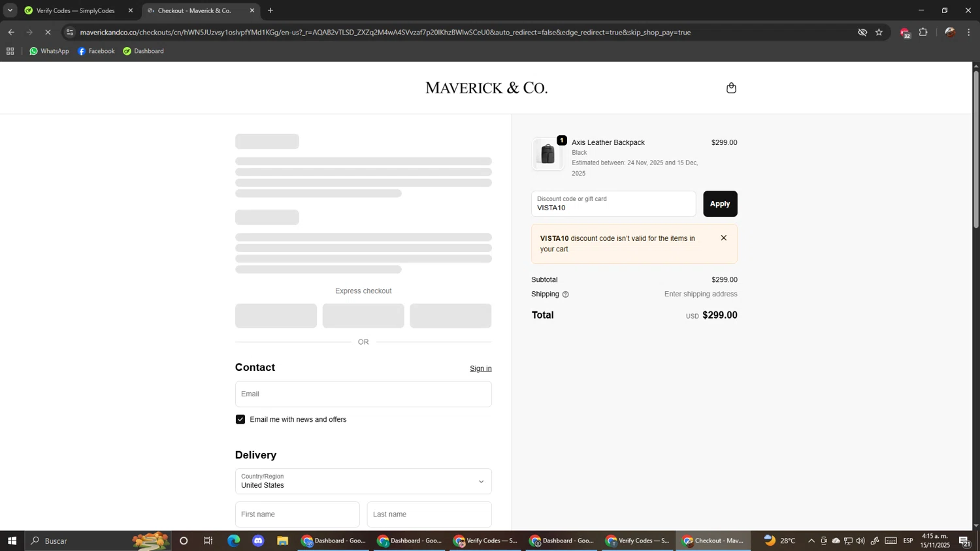Open the volume speaker tray icon
Image resolution: width=980 pixels, height=551 pixels.
(860, 541)
